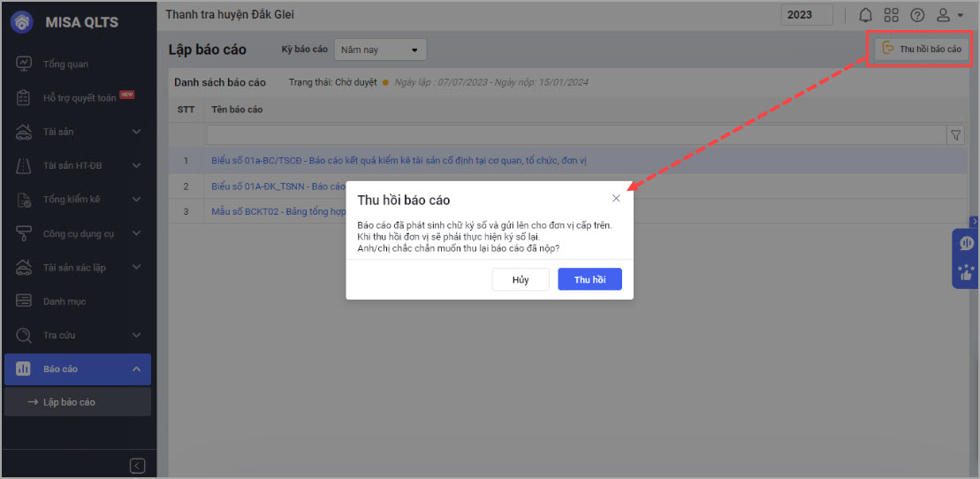The image size is (980, 479).
Task: Open the Kỳ báo cáo dropdown
Action: click(x=380, y=50)
